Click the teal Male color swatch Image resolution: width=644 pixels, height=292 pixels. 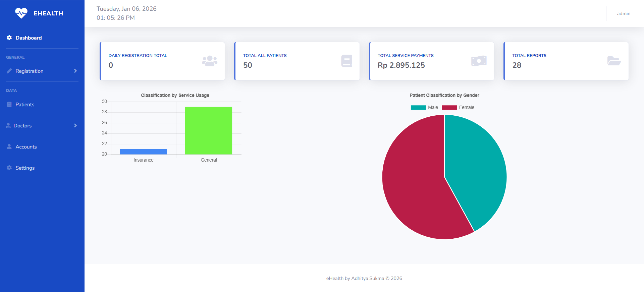[418, 108]
